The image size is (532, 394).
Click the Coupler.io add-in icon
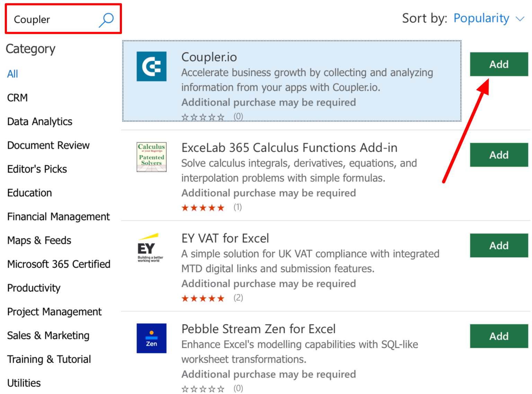(x=151, y=66)
